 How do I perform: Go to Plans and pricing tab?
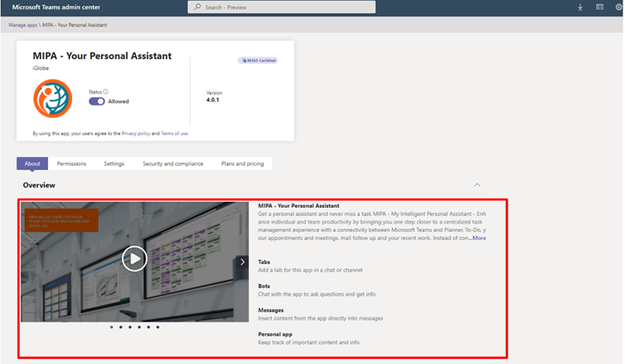tap(242, 163)
